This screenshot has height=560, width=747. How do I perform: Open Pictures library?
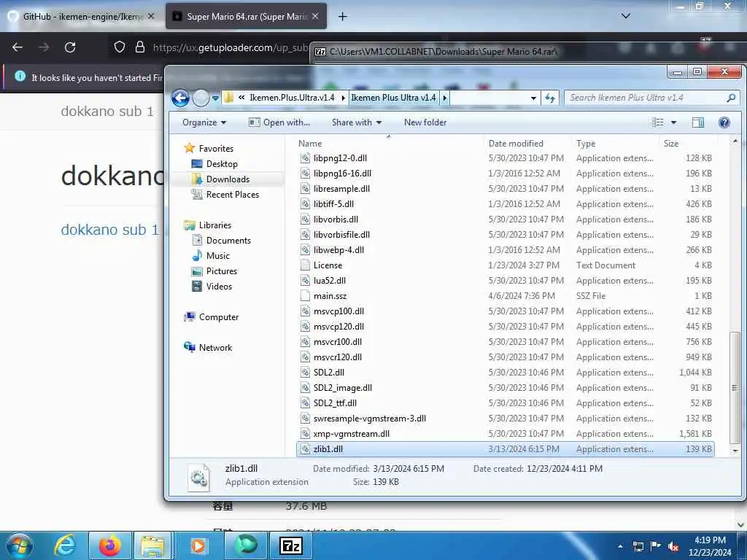[222, 271]
